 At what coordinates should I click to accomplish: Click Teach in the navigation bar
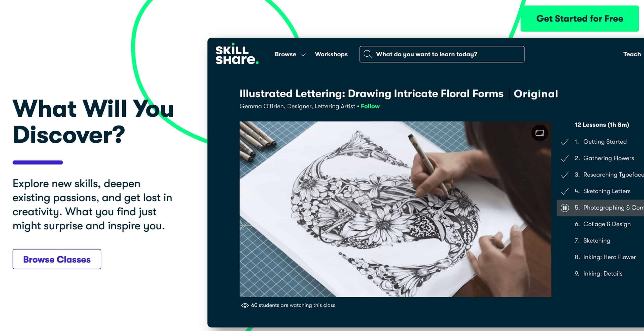(632, 54)
